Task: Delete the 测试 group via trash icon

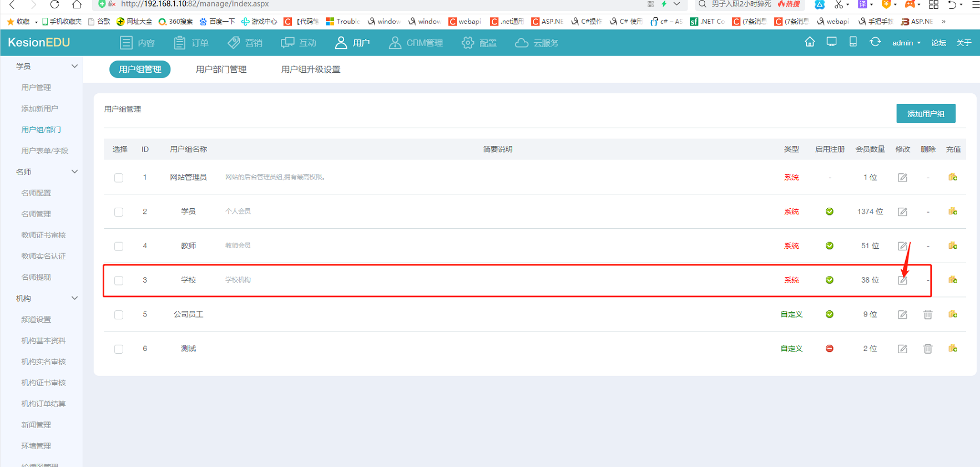Action: click(927, 349)
